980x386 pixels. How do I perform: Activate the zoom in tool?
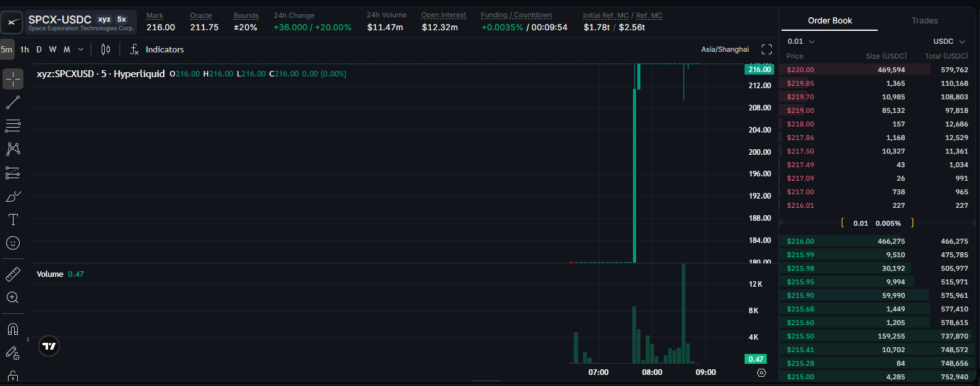pyautogui.click(x=13, y=297)
